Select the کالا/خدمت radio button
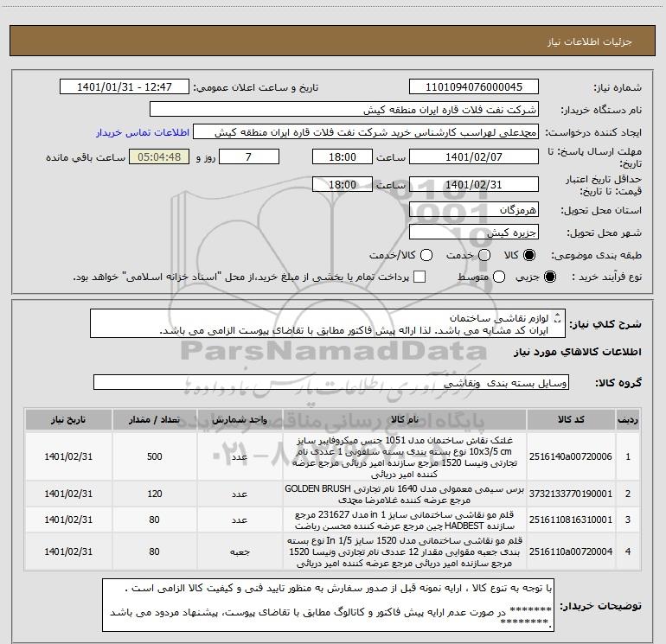The width and height of the screenshot is (666, 644). 426,255
